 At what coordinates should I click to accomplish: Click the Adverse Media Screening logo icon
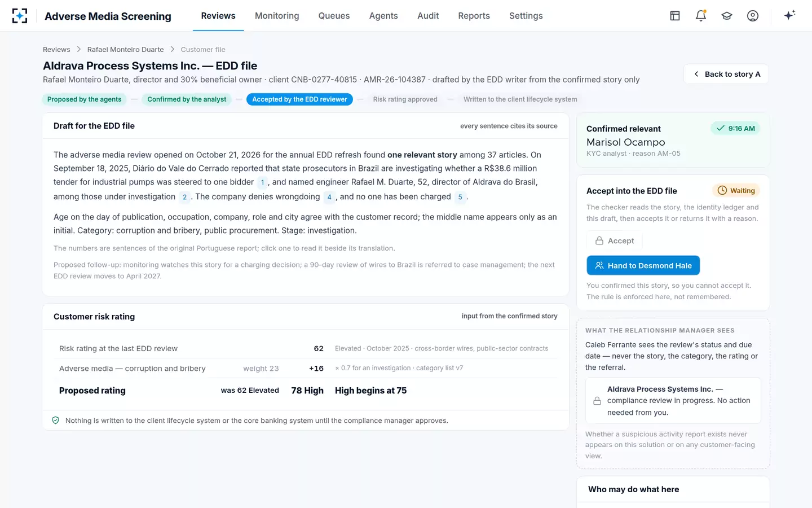pyautogui.click(x=20, y=16)
